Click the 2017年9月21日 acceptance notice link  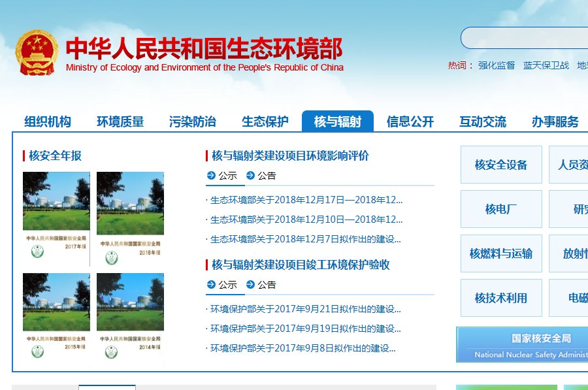[x=304, y=309]
